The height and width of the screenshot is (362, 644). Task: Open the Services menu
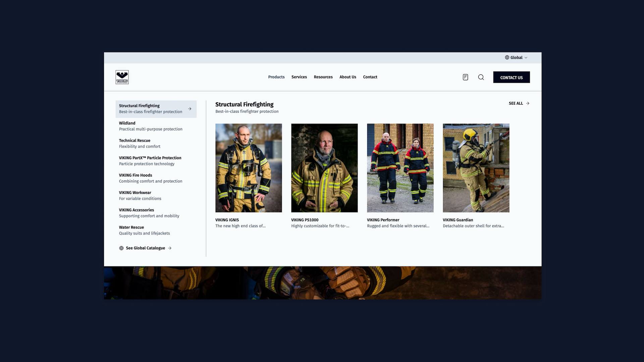(x=299, y=77)
